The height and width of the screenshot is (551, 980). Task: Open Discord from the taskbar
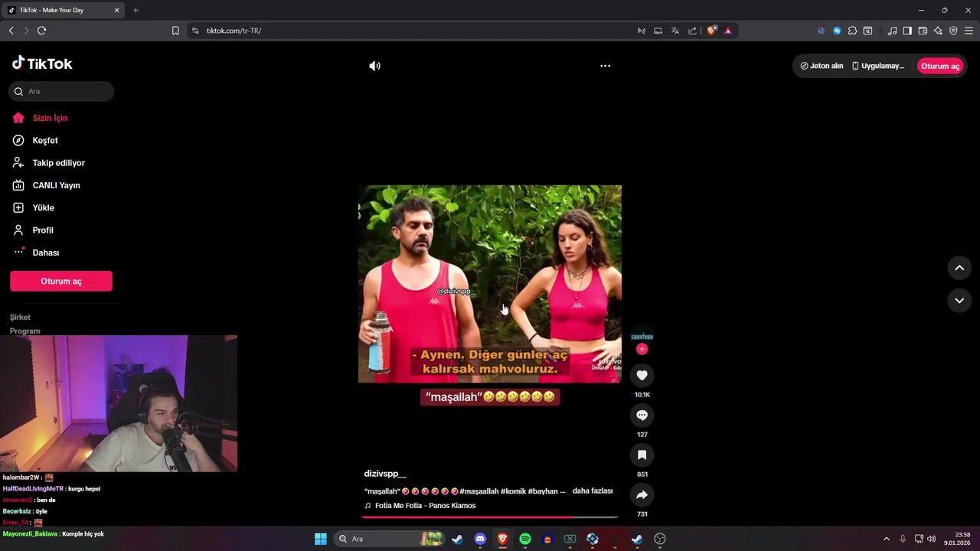click(480, 539)
